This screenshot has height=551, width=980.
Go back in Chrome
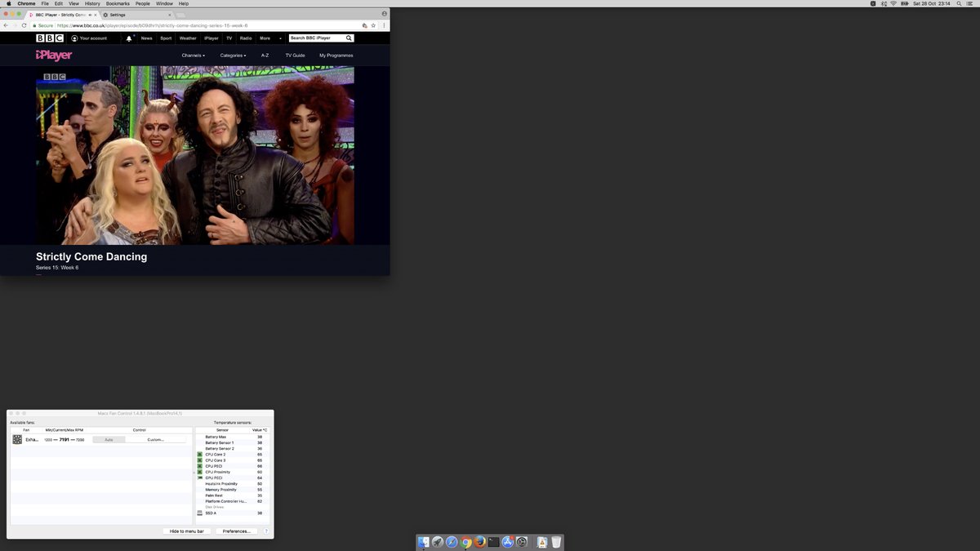click(x=6, y=25)
